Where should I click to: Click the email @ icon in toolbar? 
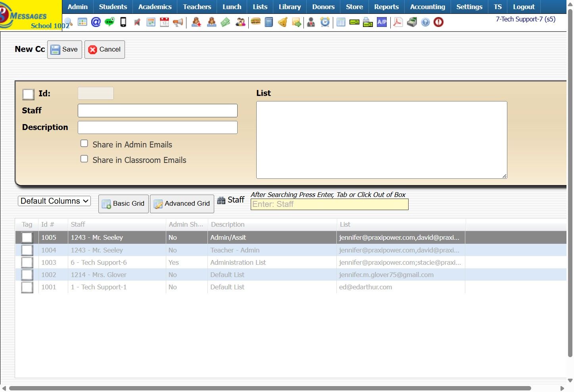pyautogui.click(x=96, y=22)
